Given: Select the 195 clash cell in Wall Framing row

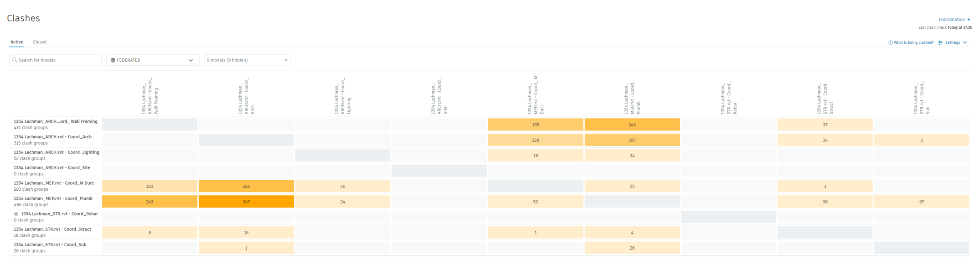Looking at the screenshot, I should [x=536, y=125].
